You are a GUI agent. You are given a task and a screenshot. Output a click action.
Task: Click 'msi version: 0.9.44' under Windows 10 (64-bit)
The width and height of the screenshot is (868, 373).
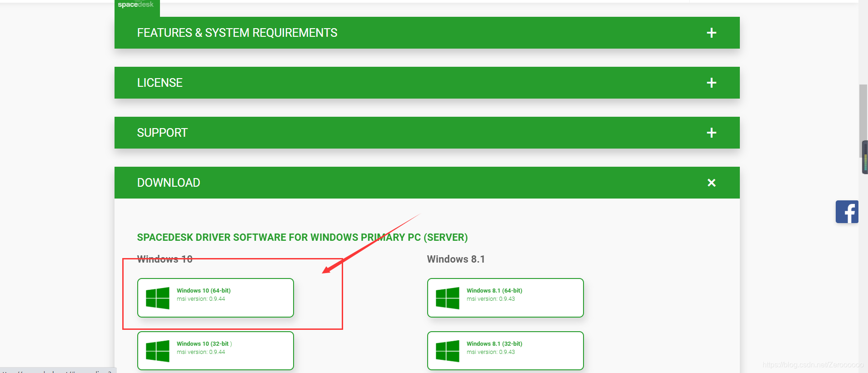click(x=201, y=299)
